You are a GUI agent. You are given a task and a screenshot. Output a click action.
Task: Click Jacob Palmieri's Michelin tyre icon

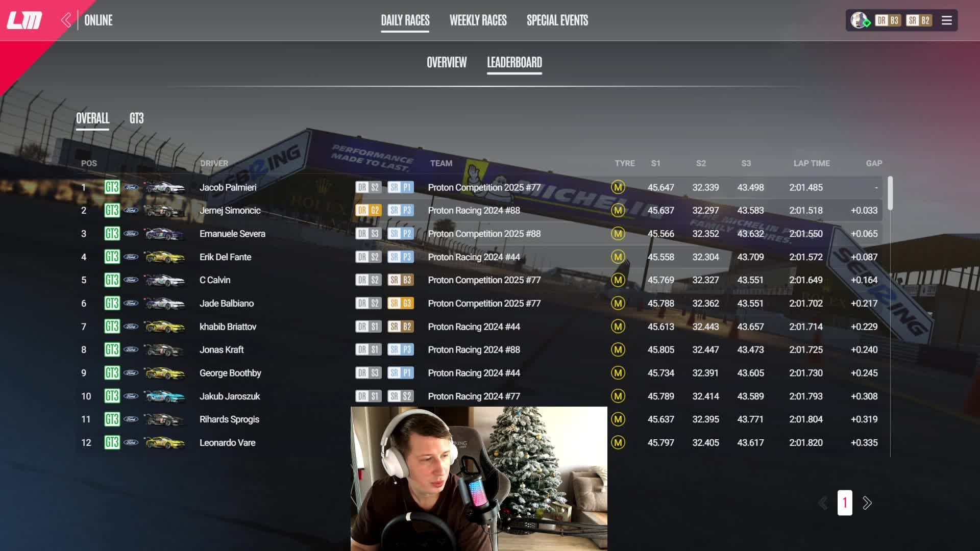coord(618,187)
